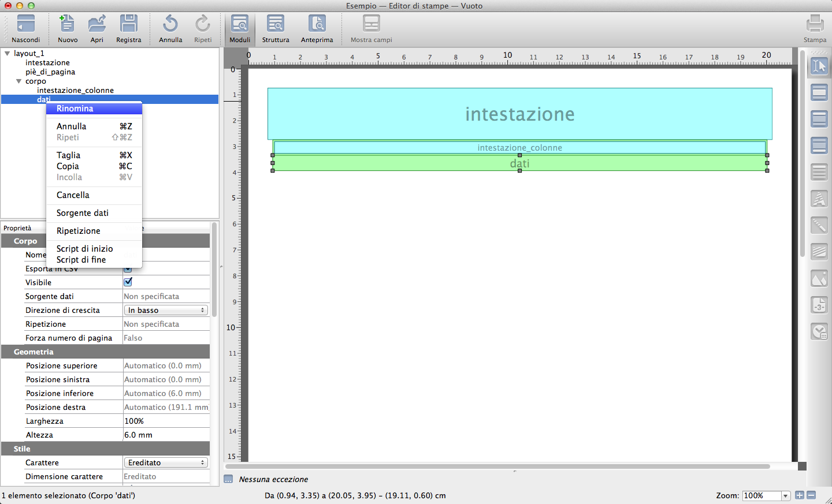Toggle the Visibile checkbox

coord(128,282)
